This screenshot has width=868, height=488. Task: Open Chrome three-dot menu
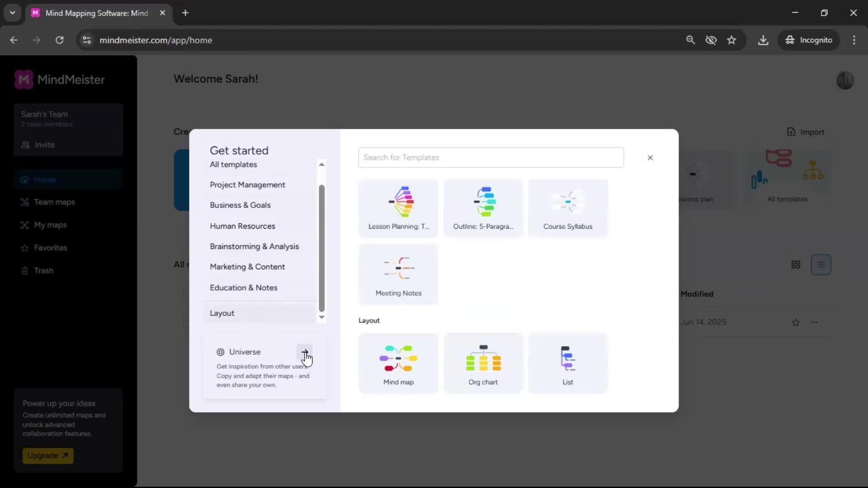[854, 40]
